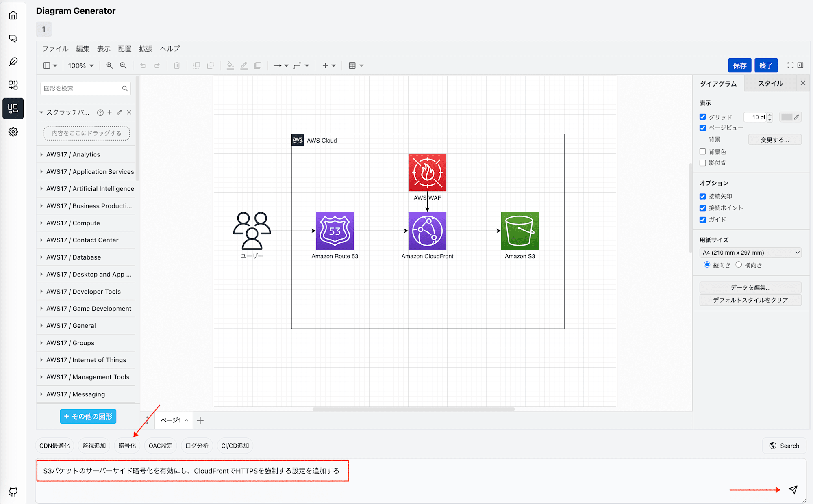The image size is (813, 504).
Task: Open the 100% zoom dropdown
Action: point(81,65)
